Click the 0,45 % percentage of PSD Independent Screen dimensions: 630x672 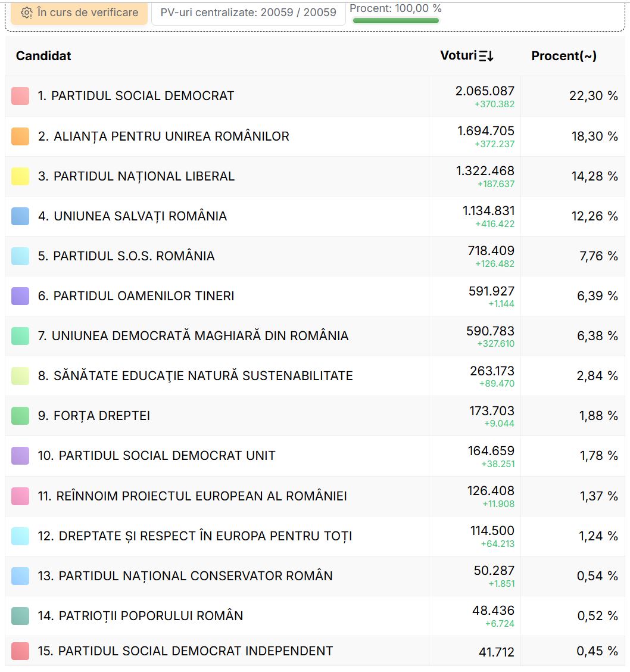(597, 652)
